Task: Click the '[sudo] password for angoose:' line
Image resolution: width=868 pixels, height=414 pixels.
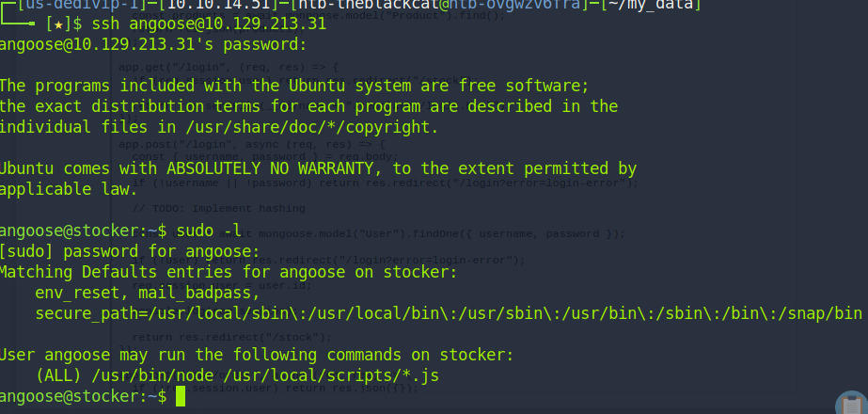Action: pyautogui.click(x=130, y=251)
